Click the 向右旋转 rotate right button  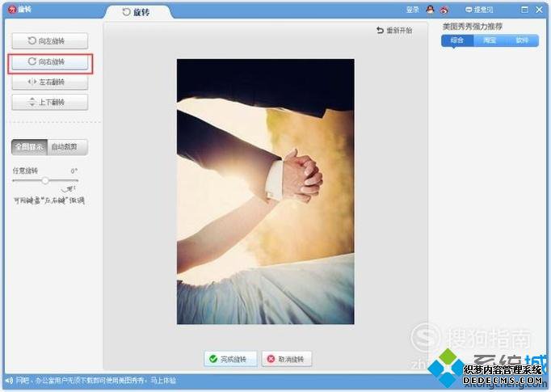(x=49, y=62)
